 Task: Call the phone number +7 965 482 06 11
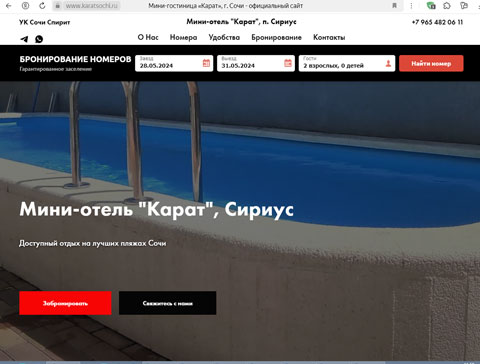(437, 22)
